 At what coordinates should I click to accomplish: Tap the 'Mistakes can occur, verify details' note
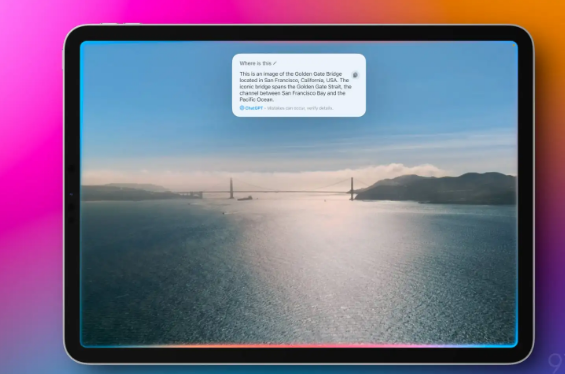tap(300, 108)
